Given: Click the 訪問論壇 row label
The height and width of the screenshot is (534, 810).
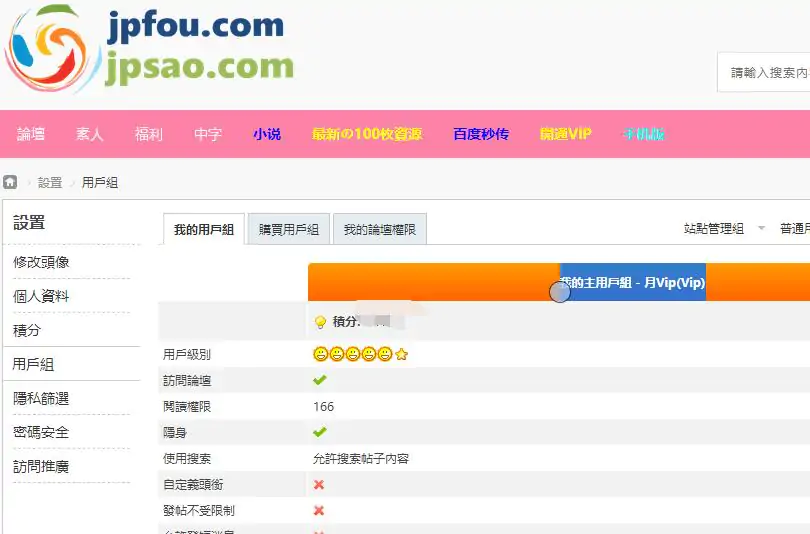Looking at the screenshot, I should coord(187,381).
